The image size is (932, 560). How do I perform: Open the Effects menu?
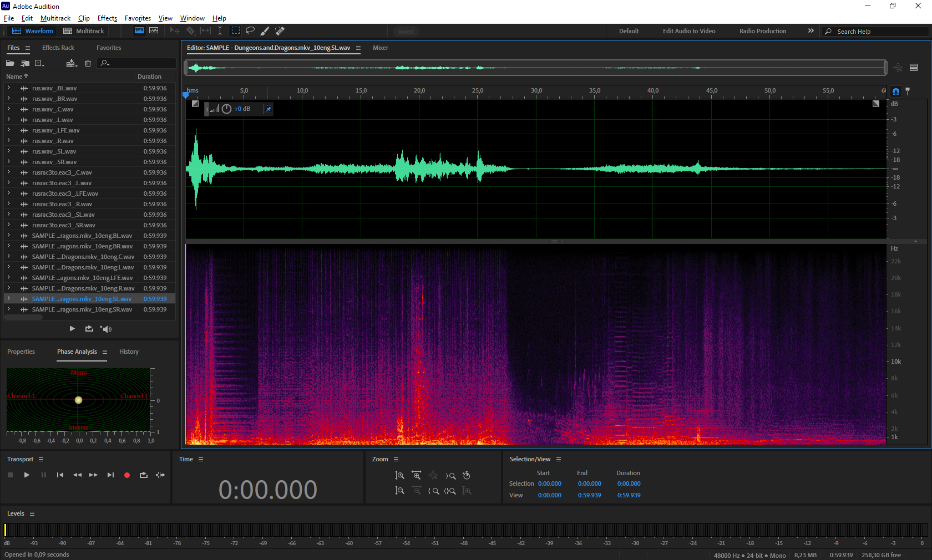click(107, 18)
